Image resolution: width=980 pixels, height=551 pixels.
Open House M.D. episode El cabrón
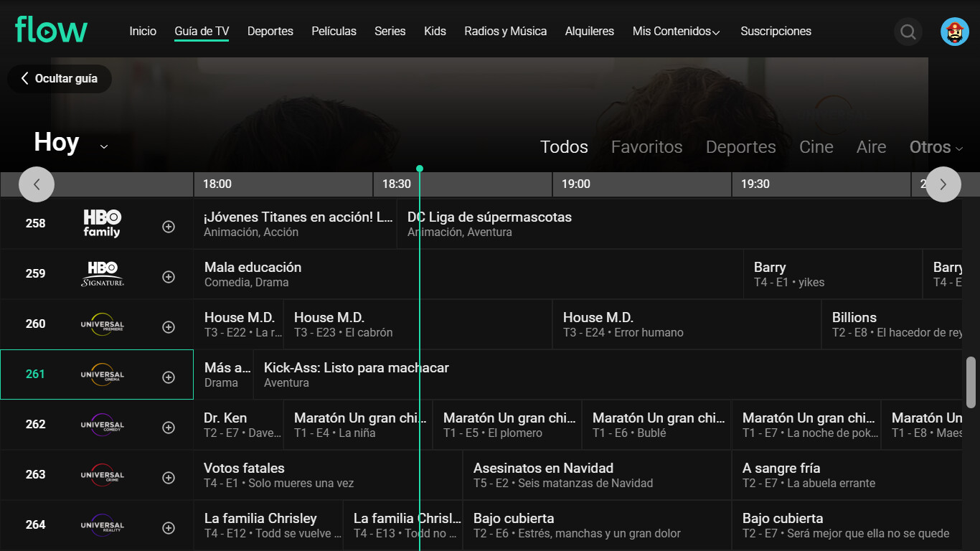(x=418, y=324)
